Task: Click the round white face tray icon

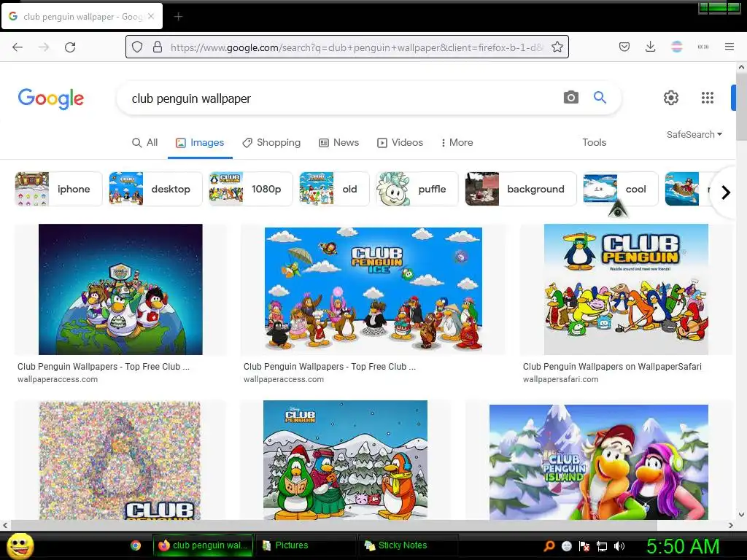Action: [x=566, y=546]
